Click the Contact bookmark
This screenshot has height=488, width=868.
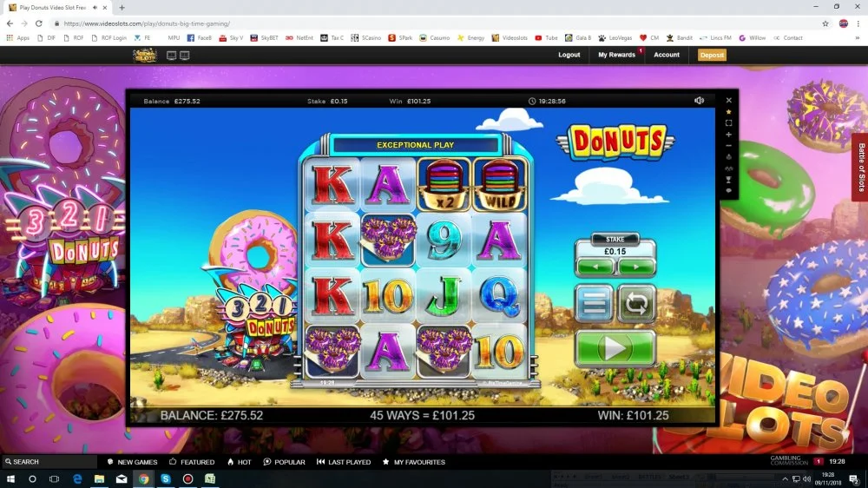pos(788,37)
